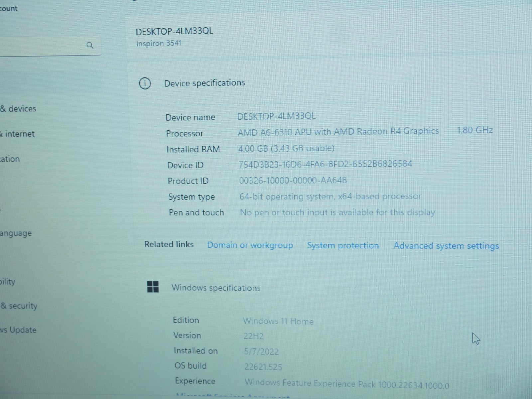The image size is (532, 399).
Task: Click the '1.80 GHz' processor speed
Action: (x=475, y=130)
